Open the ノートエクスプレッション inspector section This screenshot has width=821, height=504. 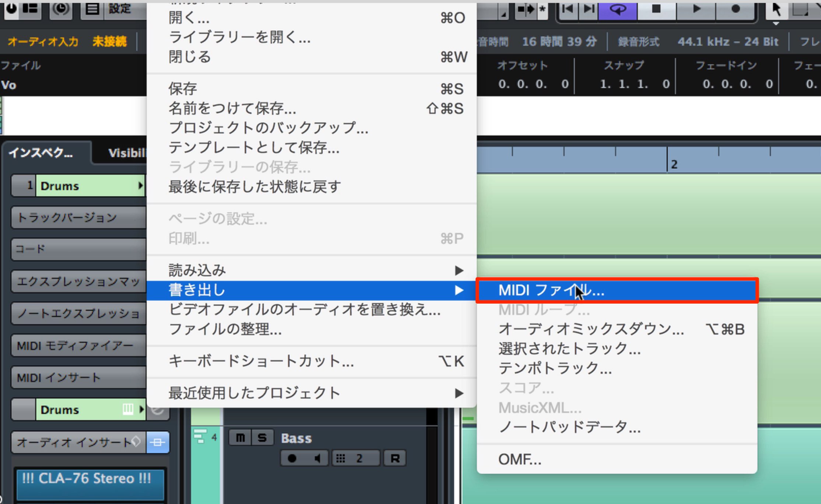pos(79,314)
